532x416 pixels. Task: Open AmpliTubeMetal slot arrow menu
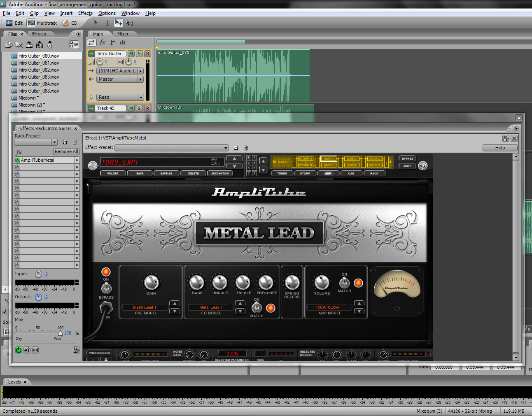coord(77,160)
